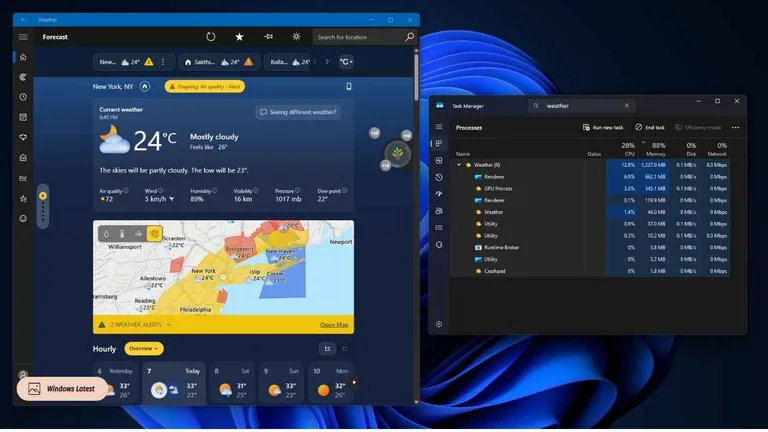Open the Feedback smiley icon in Weather sidebar
The image size is (768, 432).
23,218
